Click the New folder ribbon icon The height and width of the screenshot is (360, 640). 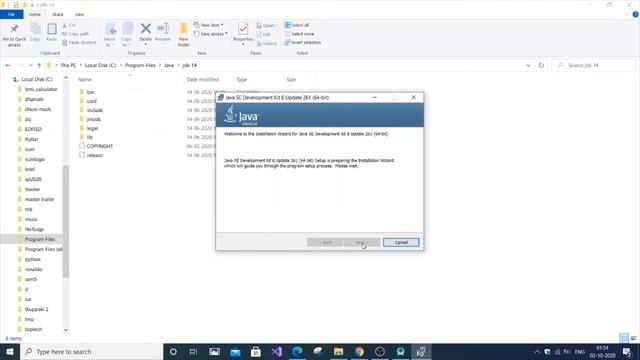183,35
